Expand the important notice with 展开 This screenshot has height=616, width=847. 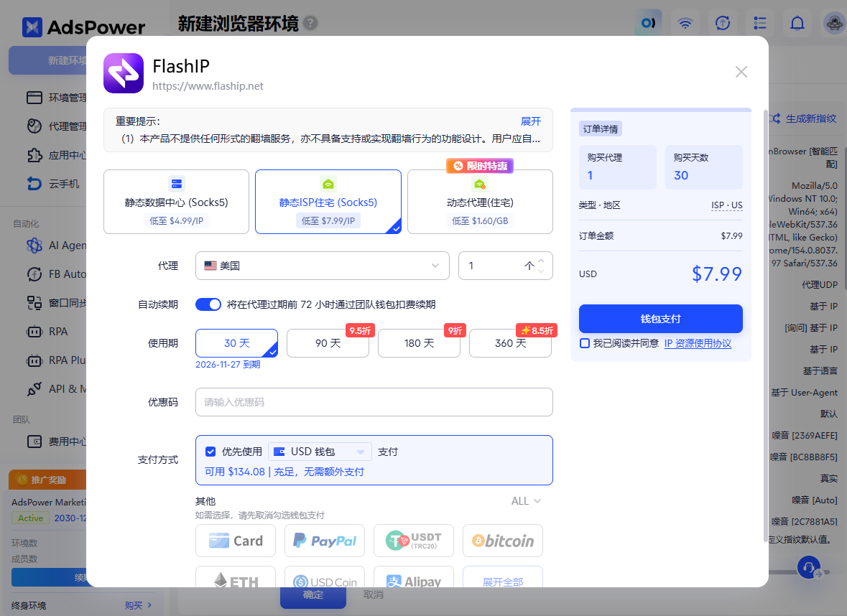(530, 121)
